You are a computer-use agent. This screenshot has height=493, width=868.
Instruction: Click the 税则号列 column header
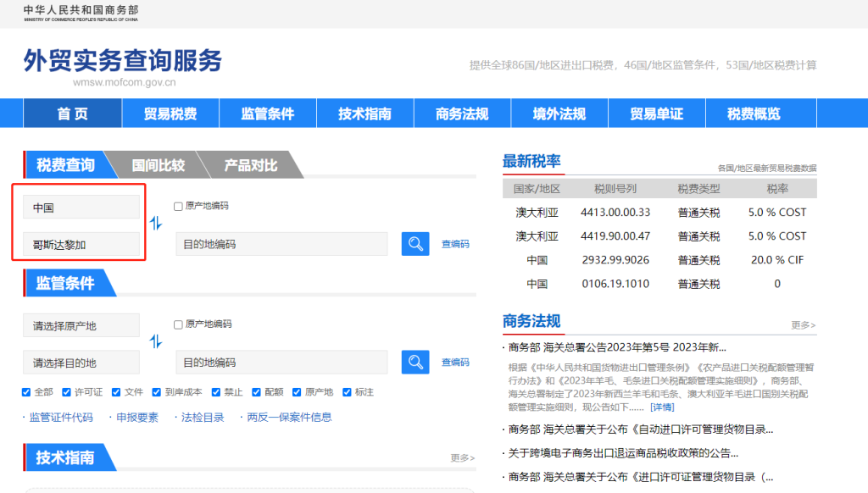tap(615, 189)
